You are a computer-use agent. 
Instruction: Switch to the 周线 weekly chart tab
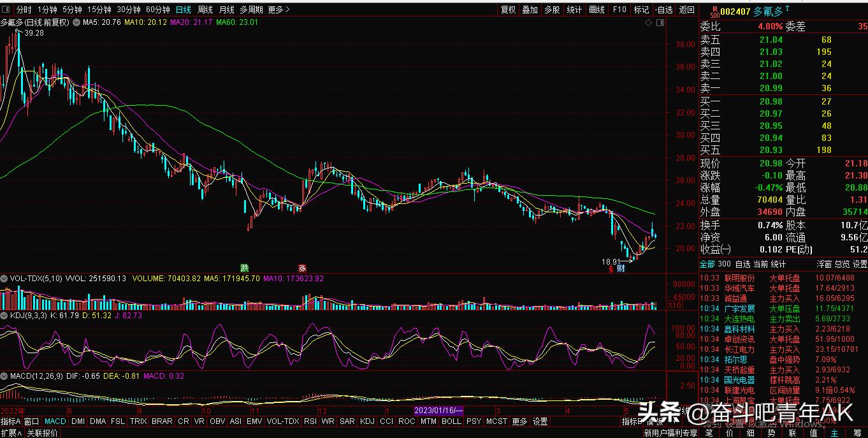(x=205, y=10)
